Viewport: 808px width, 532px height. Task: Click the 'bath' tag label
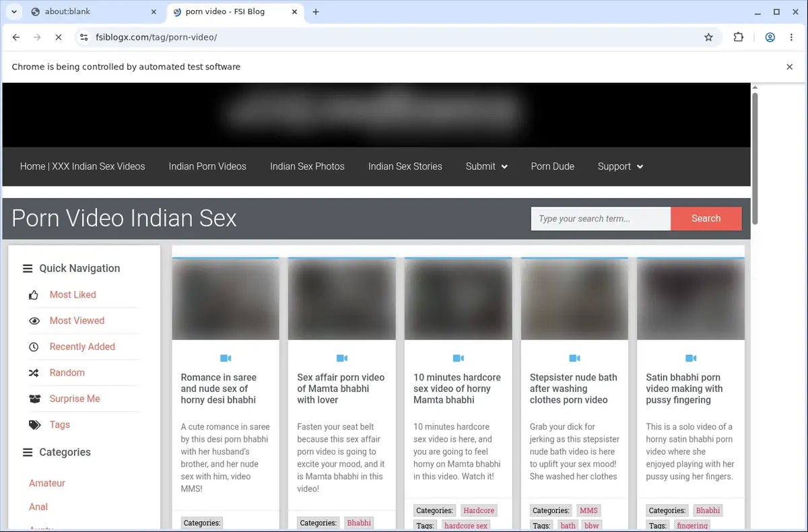tap(568, 525)
